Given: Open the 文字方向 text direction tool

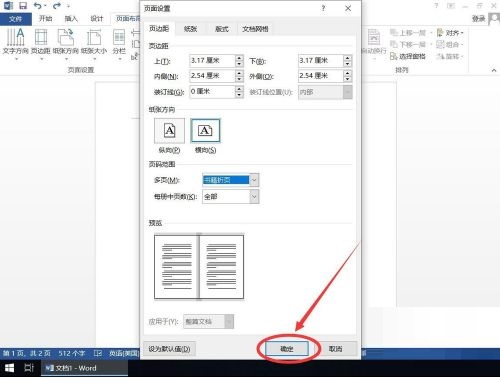Looking at the screenshot, I should tap(15, 45).
